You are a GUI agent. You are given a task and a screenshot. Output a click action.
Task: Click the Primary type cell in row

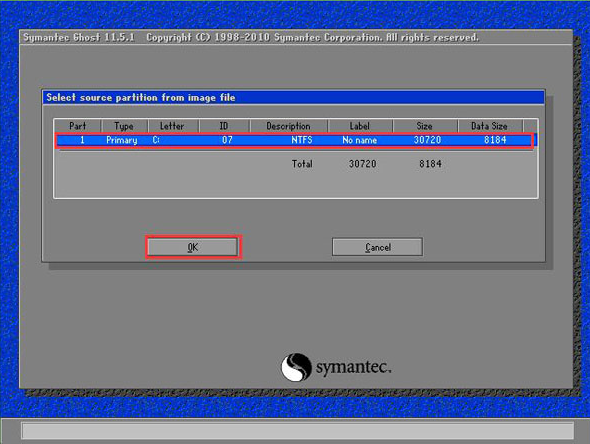click(122, 140)
